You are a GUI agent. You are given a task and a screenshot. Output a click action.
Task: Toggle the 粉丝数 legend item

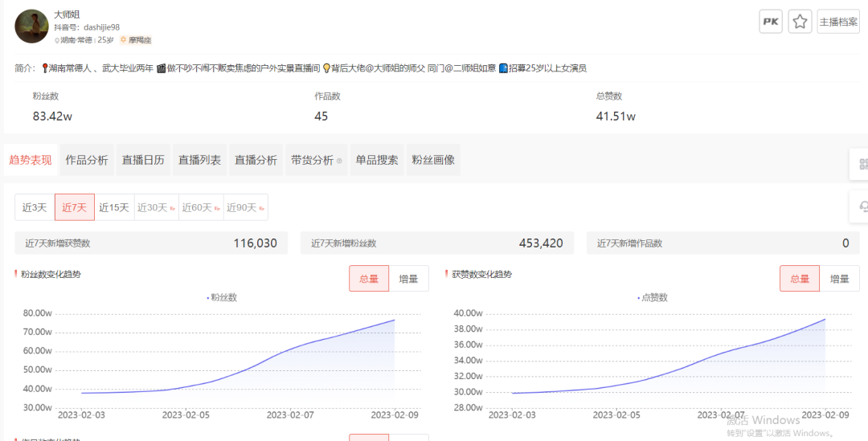point(222,297)
